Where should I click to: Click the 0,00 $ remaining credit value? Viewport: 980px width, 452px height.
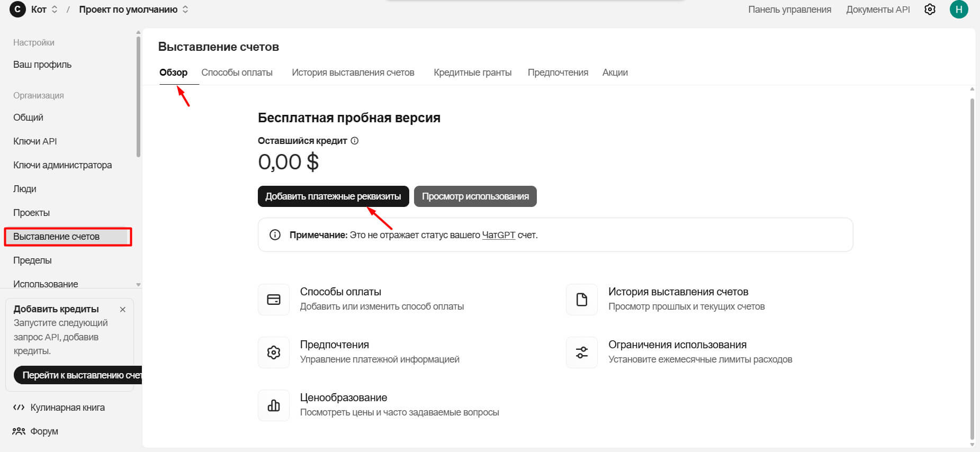click(x=289, y=162)
